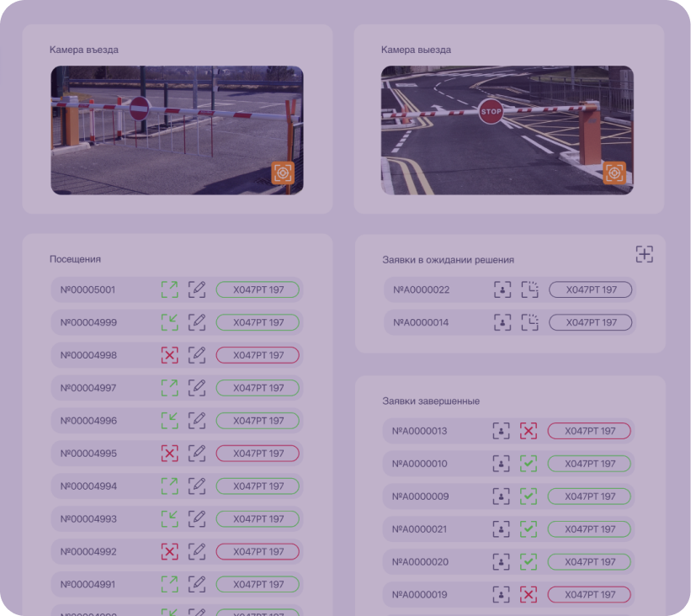Edit visit №00004996 with pencil icon
691x616 pixels.
pos(197,421)
